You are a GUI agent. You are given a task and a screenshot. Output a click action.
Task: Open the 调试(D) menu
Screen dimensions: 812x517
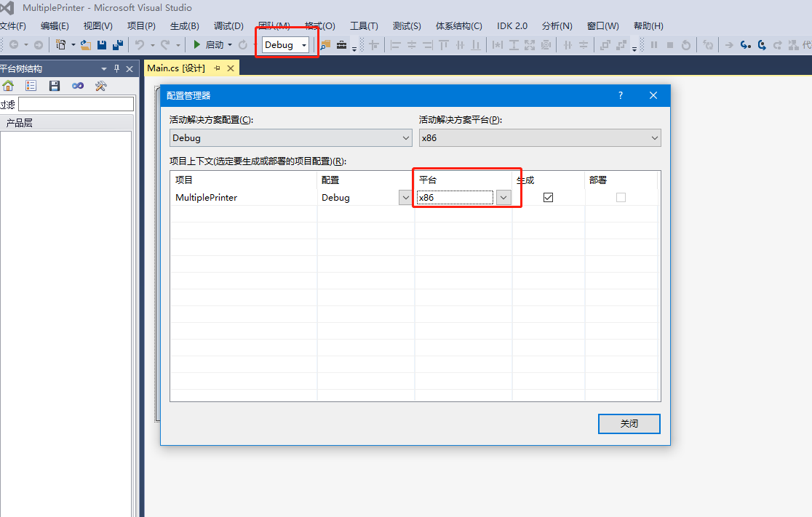click(228, 26)
